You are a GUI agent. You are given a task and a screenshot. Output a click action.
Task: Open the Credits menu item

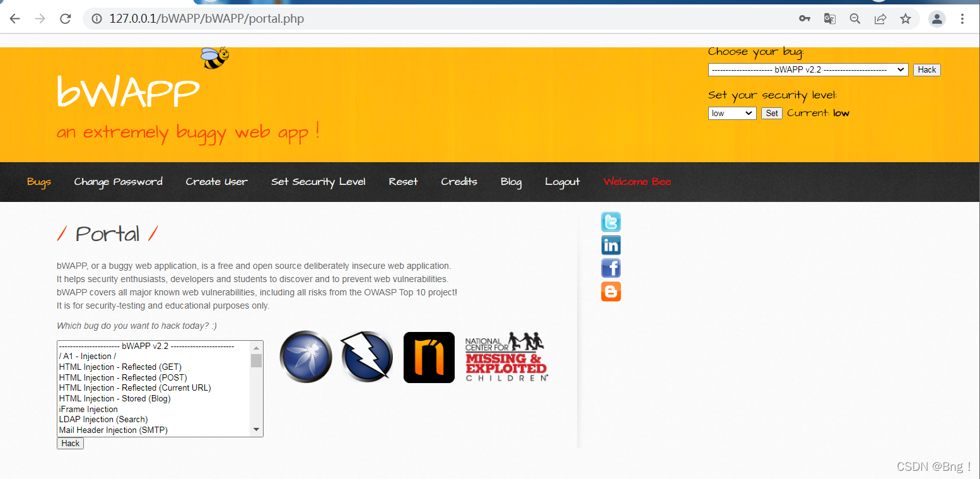click(459, 182)
